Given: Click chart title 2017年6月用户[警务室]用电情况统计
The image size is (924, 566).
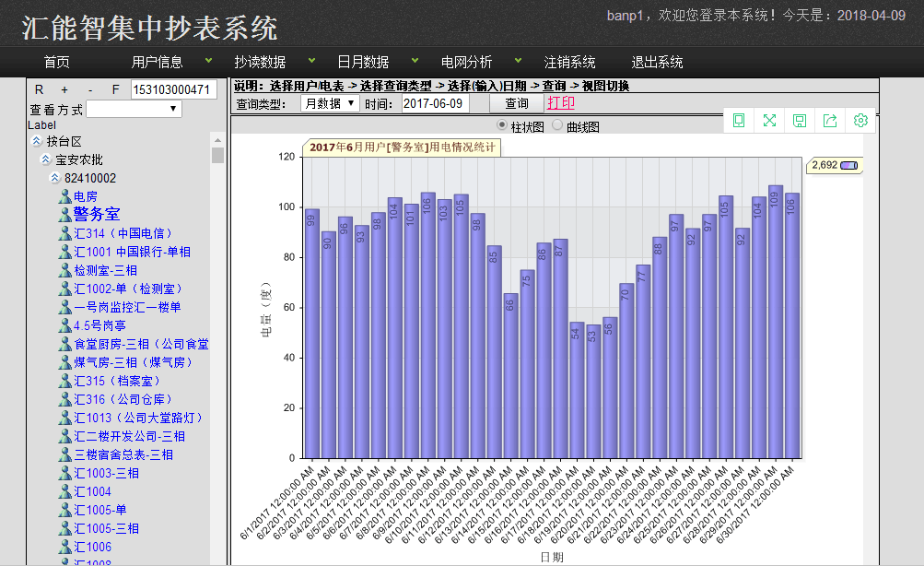Looking at the screenshot, I should point(403,147).
